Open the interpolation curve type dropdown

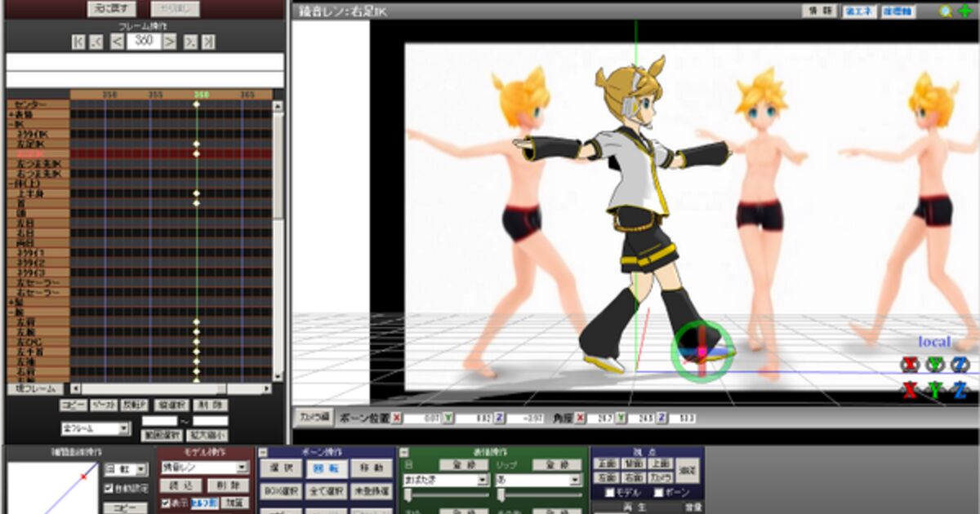pos(125,469)
